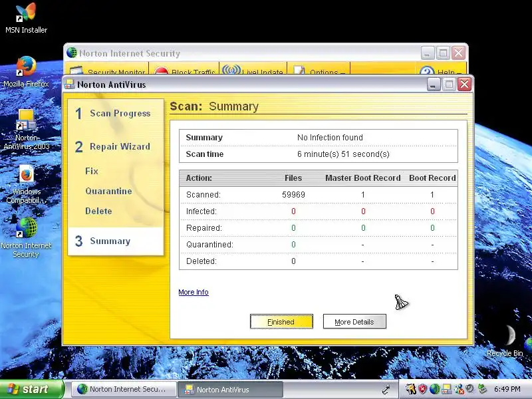Screen dimensions: 532x399
Task: Open the Windows Compatibil... desktop file
Action: 26,184
